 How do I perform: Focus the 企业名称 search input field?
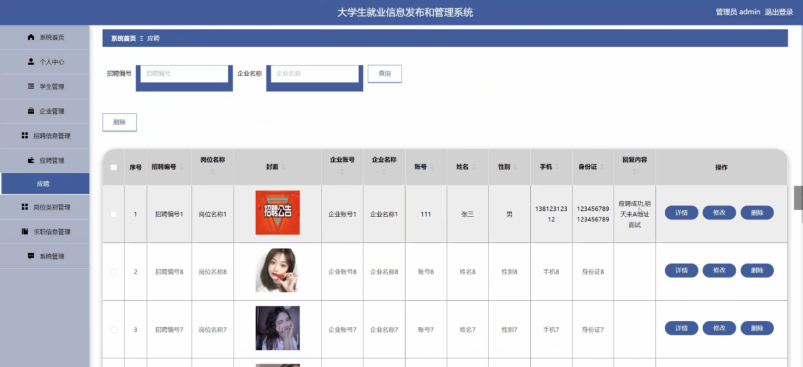314,74
